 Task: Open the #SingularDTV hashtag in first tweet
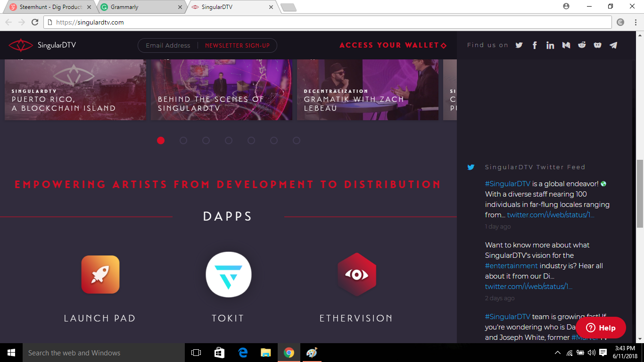508,184
